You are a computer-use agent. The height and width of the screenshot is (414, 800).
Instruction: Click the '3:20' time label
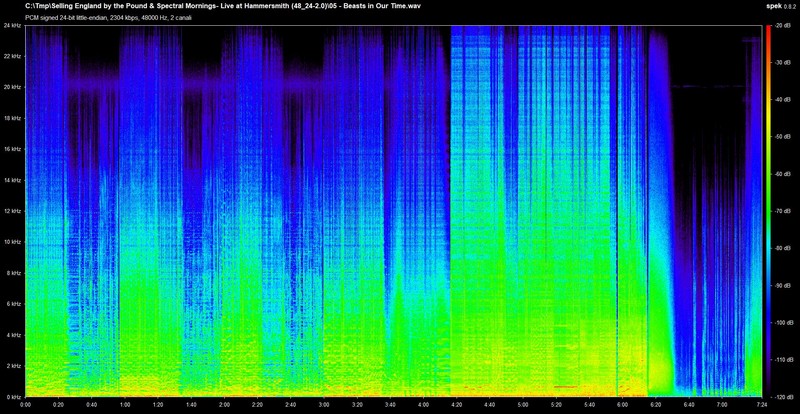357,404
